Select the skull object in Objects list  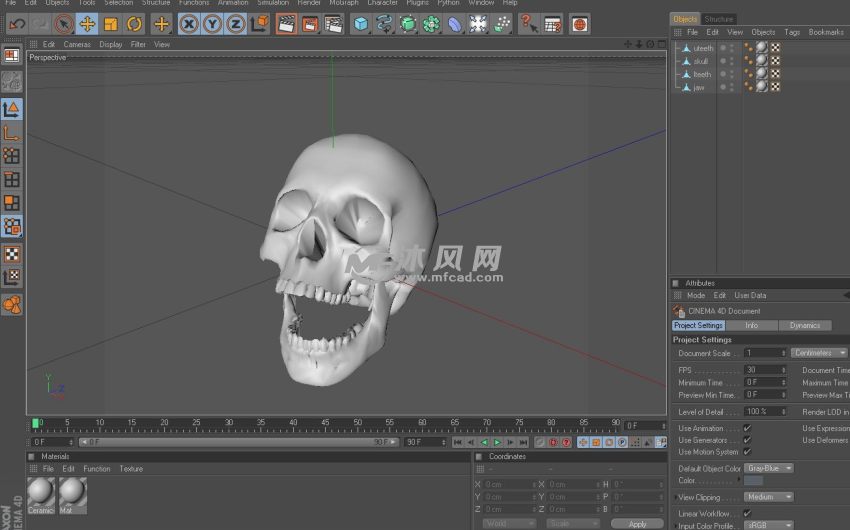click(701, 61)
